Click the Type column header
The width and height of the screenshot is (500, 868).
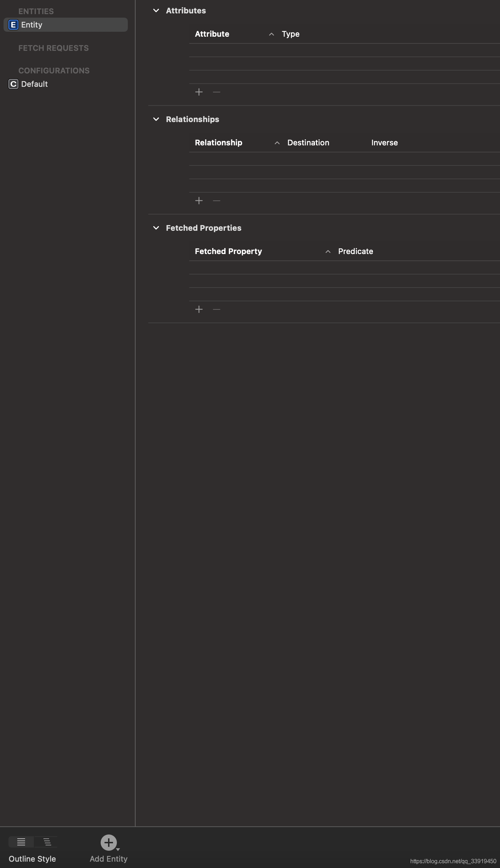tap(291, 34)
